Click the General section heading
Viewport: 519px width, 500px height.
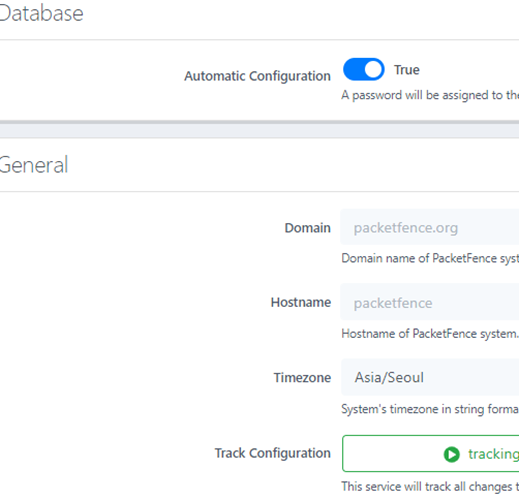(34, 165)
